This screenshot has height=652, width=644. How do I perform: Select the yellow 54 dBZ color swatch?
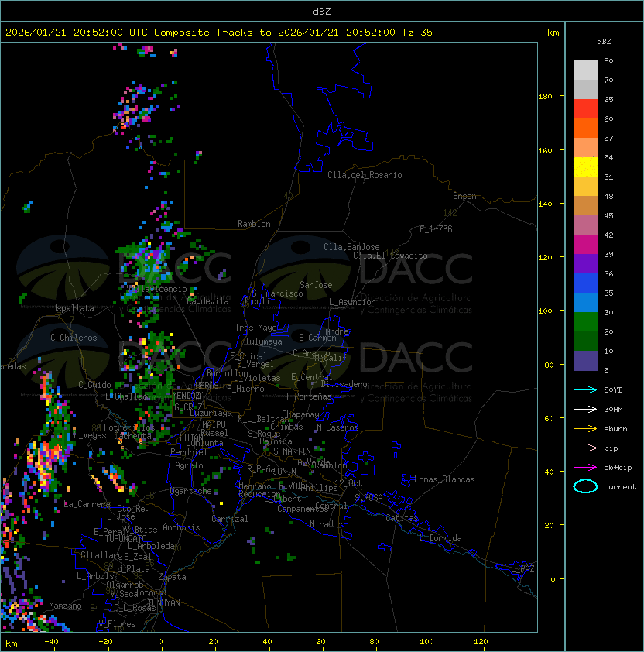585,166
